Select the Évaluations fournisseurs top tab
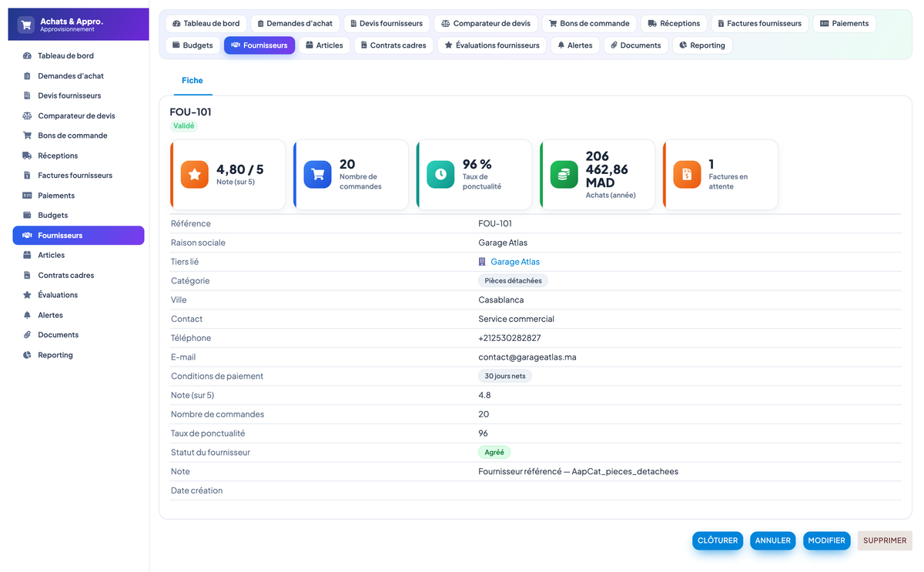This screenshot has width=924, height=572. click(492, 45)
